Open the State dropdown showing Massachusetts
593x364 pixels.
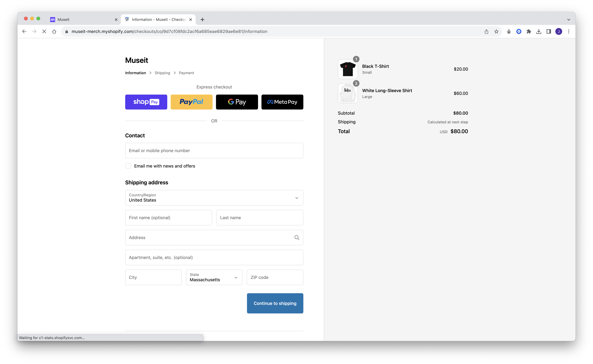pyautogui.click(x=214, y=277)
